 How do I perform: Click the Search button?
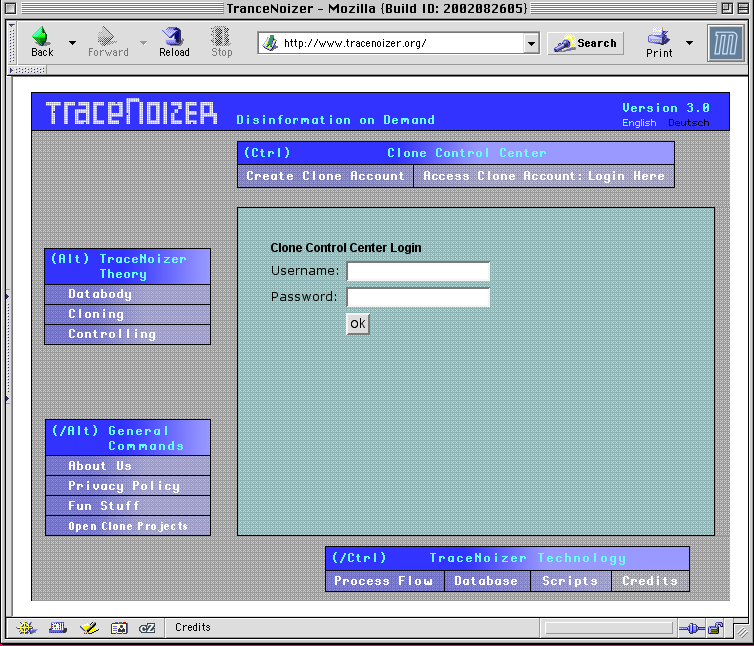coord(585,43)
